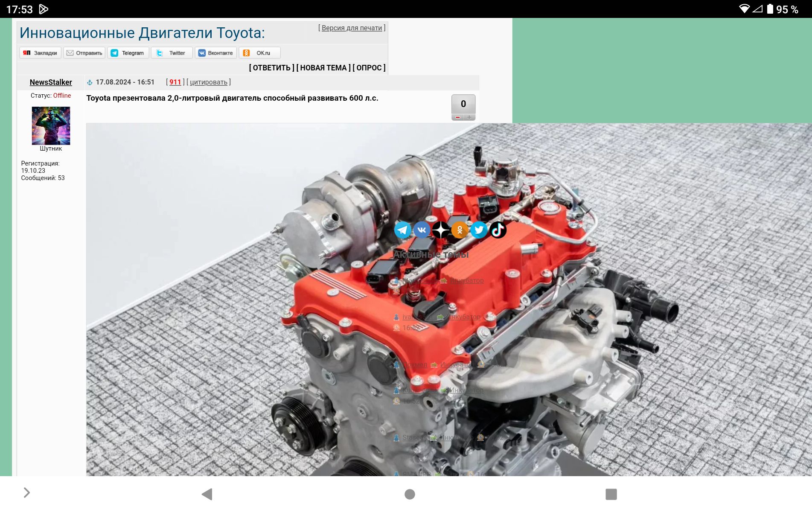Tap the Play Store icon in the status bar

click(44, 9)
